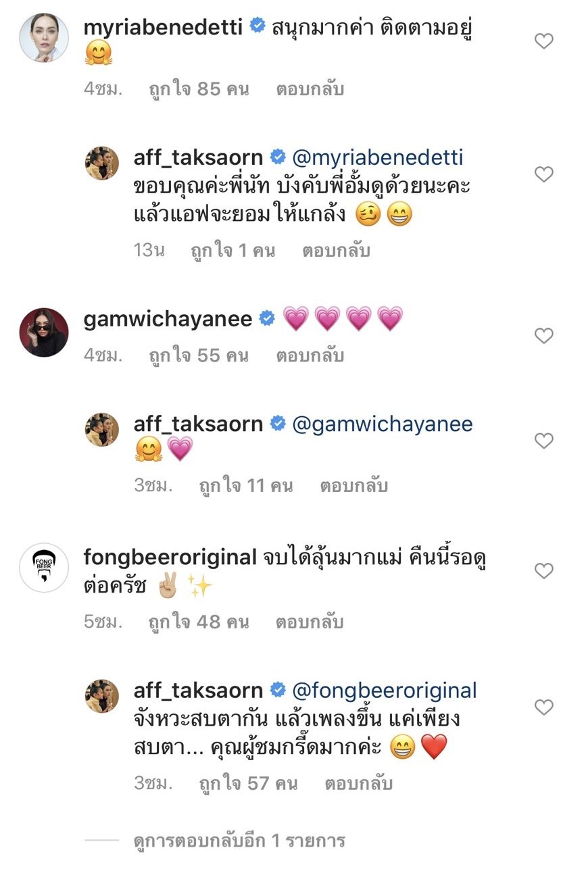Open the @fongbeeroriginal mention link
588x873 pixels.
coord(384,691)
